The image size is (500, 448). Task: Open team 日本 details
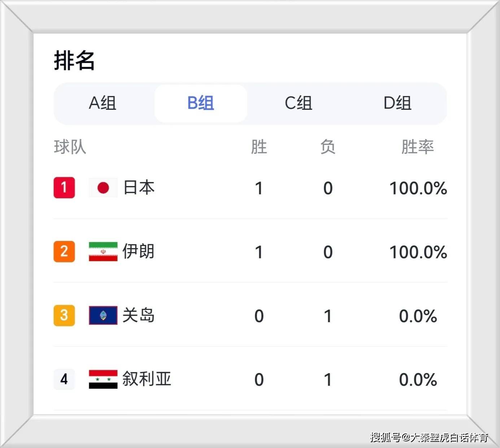[139, 188]
